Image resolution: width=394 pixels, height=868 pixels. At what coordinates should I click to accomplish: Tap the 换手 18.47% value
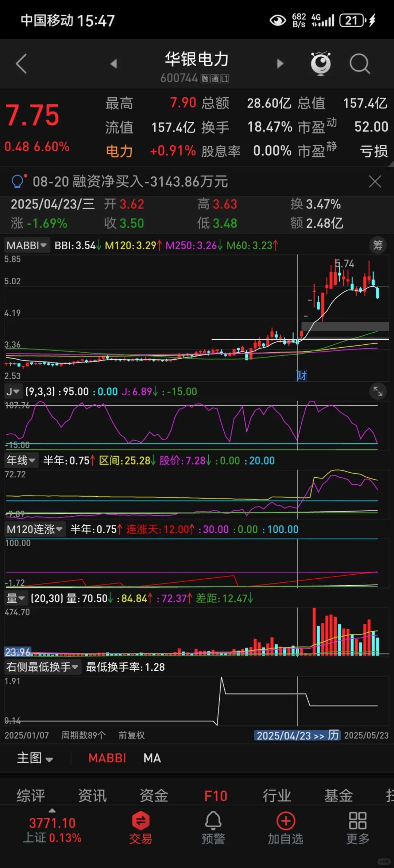[x=270, y=127]
